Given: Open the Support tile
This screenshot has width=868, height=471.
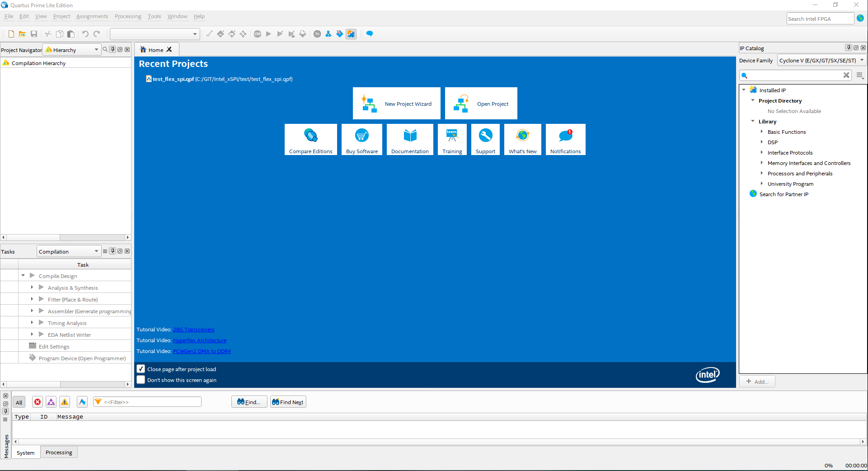Looking at the screenshot, I should [x=486, y=140].
